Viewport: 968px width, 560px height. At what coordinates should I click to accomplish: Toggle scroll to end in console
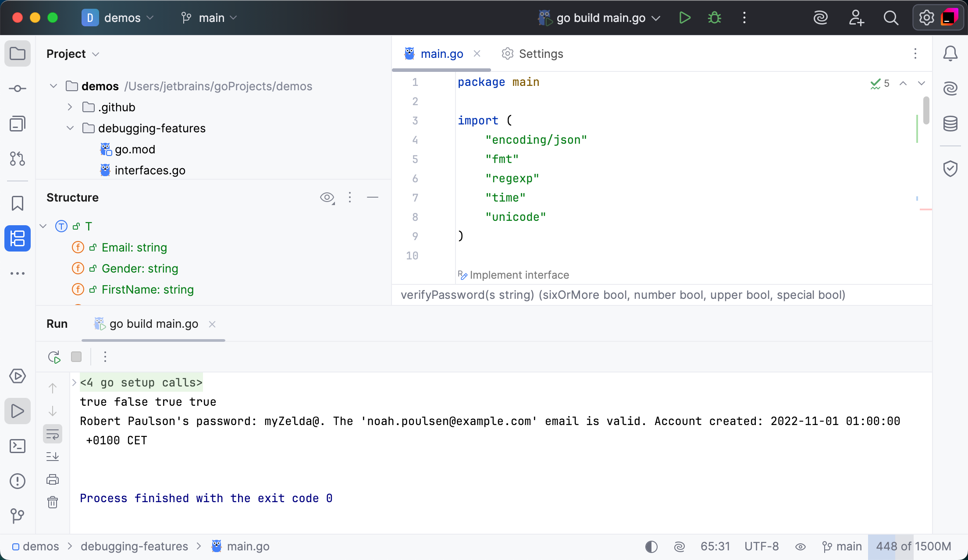click(x=53, y=457)
